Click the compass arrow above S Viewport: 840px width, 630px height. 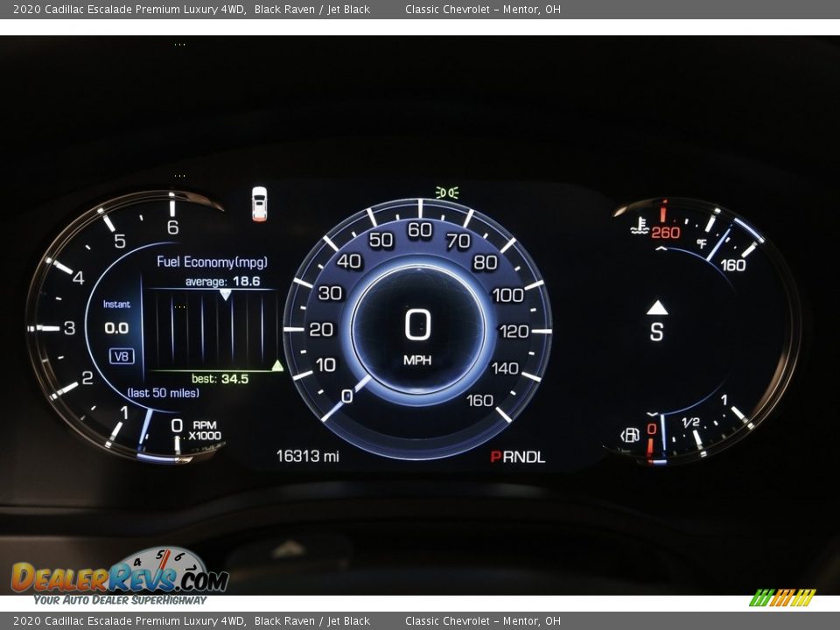point(657,307)
